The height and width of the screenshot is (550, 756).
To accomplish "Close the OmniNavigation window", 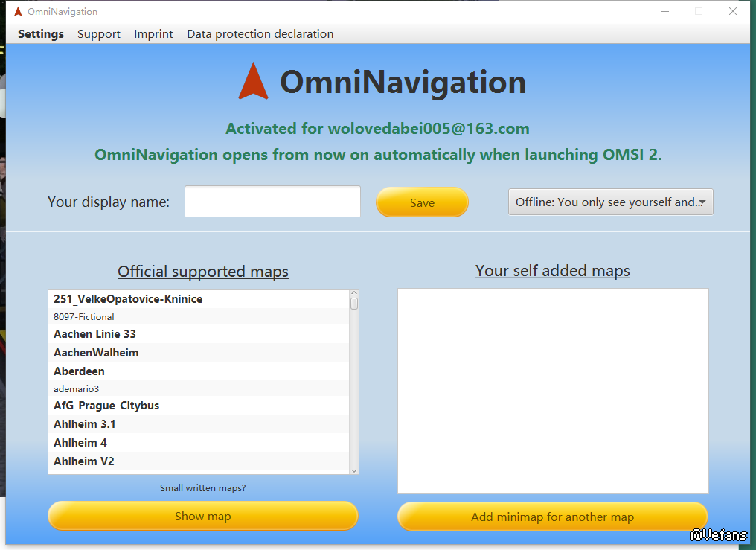I will [x=733, y=11].
